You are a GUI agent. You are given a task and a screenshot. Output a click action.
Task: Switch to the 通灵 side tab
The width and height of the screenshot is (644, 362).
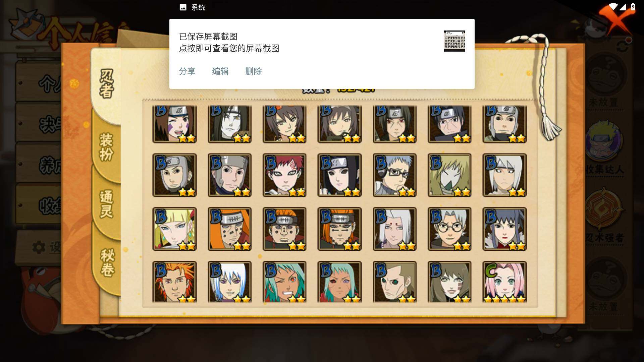pyautogui.click(x=106, y=204)
